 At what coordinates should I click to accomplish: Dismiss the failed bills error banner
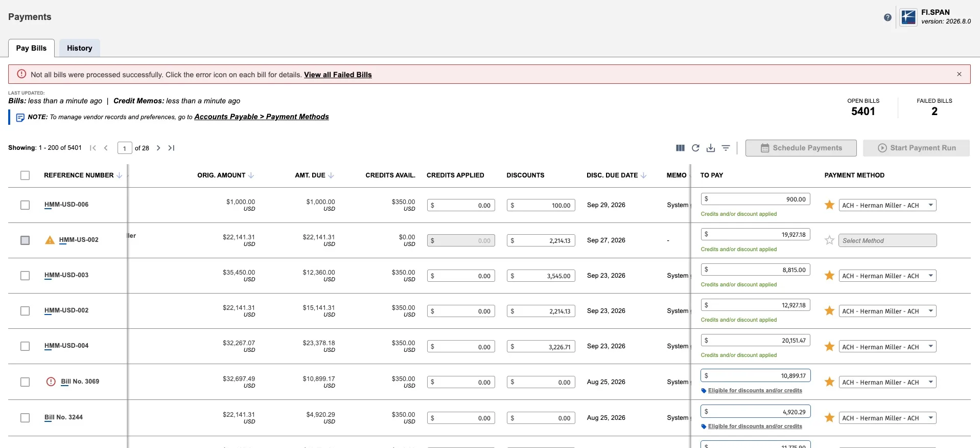pyautogui.click(x=959, y=74)
